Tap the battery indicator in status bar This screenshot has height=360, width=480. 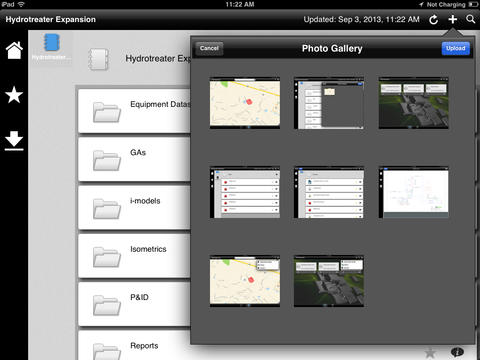(x=473, y=4)
